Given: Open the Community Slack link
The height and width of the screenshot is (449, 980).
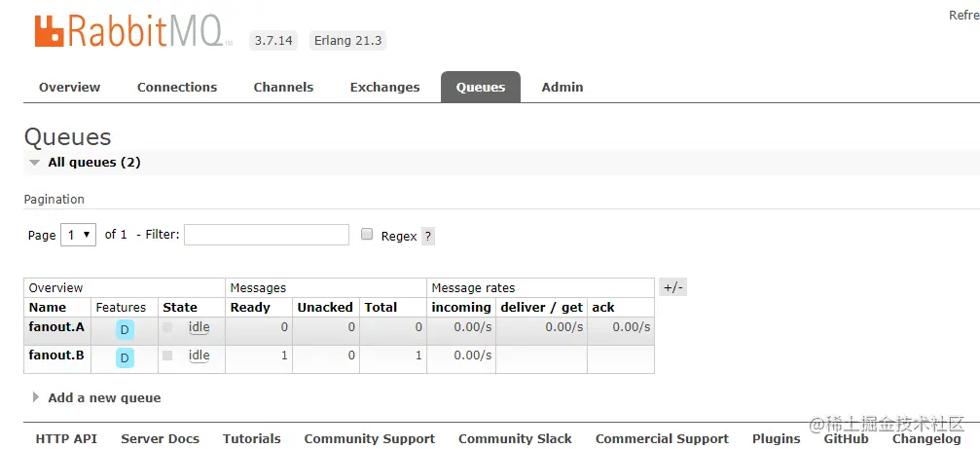Looking at the screenshot, I should [515, 439].
